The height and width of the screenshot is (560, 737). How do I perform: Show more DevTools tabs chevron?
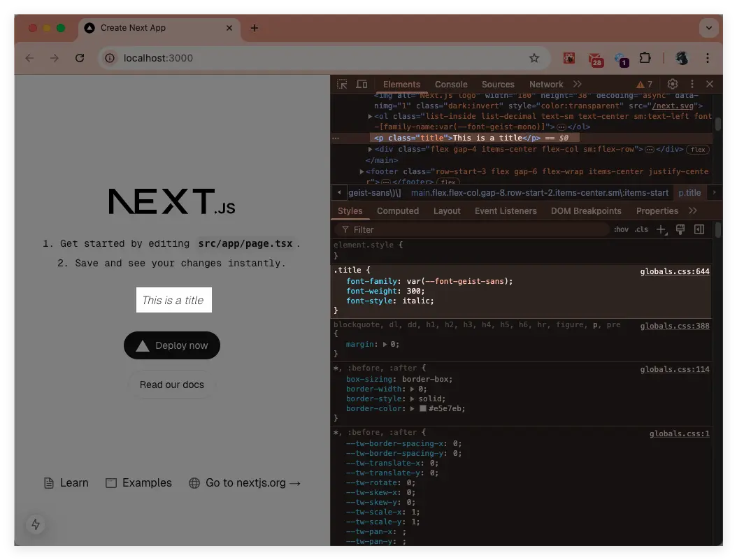tap(577, 84)
